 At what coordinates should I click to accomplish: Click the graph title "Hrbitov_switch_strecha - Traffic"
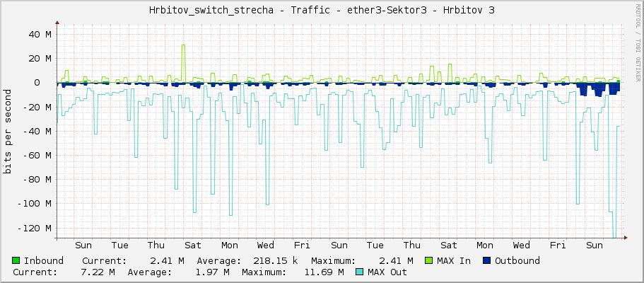(240, 11)
